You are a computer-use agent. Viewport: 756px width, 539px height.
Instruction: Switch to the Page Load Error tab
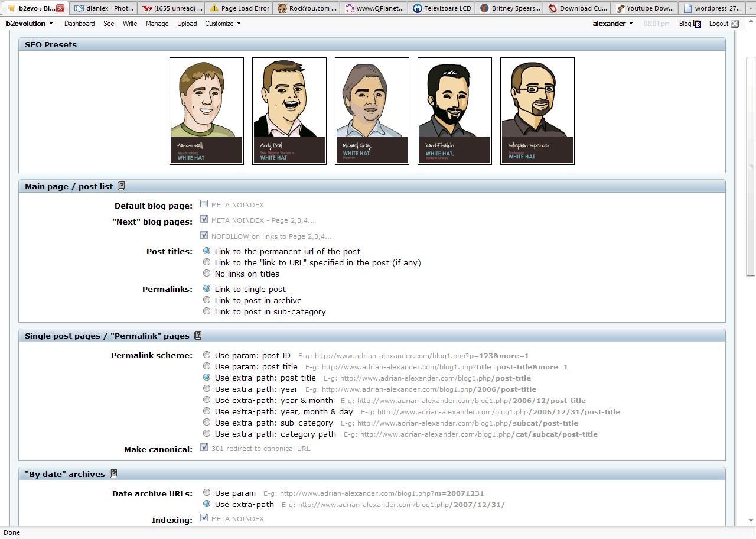pos(239,8)
